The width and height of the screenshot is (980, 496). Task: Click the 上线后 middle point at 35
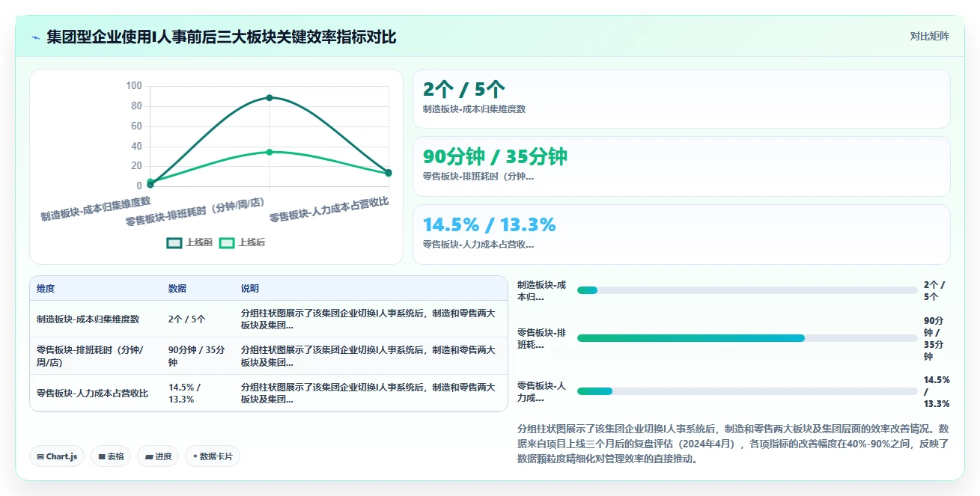pos(270,152)
